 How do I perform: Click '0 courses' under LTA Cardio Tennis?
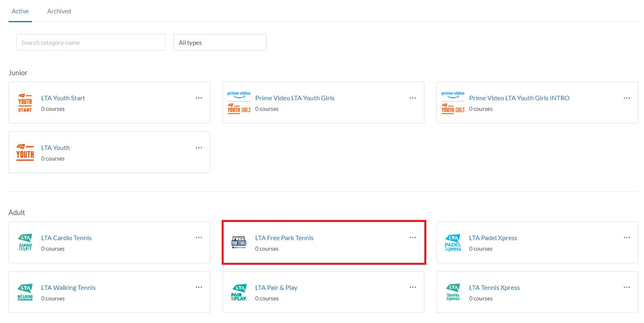[x=53, y=249]
